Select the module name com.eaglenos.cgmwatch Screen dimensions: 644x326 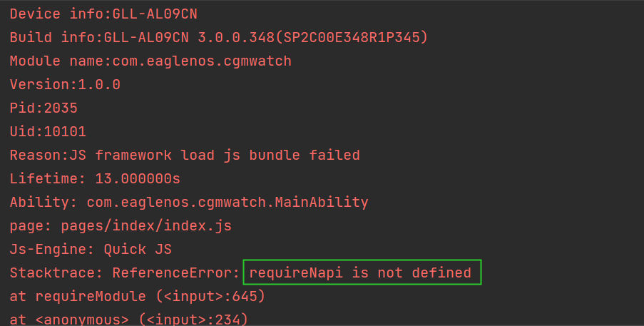coord(202,61)
